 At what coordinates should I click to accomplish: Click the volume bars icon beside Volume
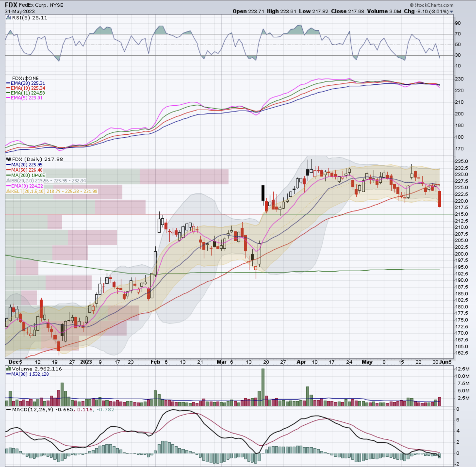[x=8, y=369]
